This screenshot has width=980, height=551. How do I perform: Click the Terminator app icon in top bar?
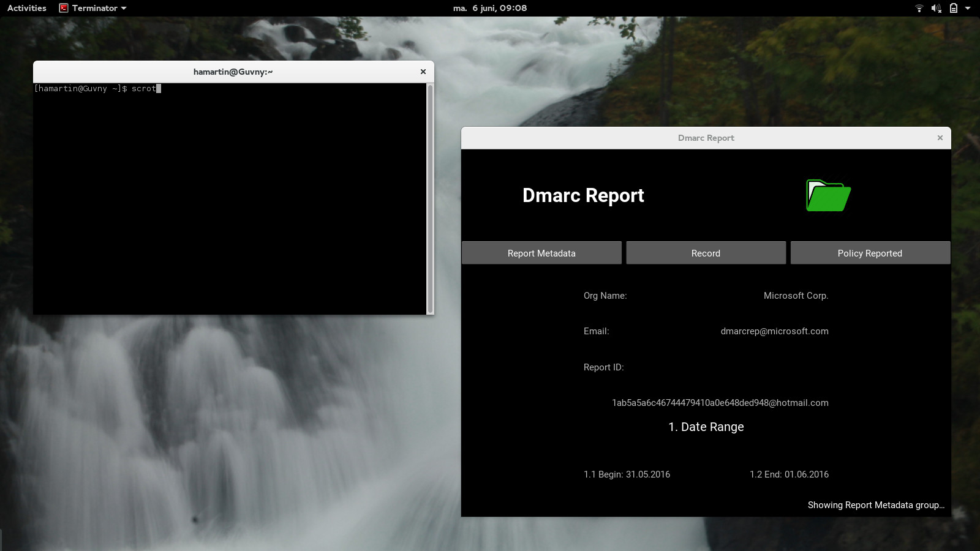click(64, 8)
